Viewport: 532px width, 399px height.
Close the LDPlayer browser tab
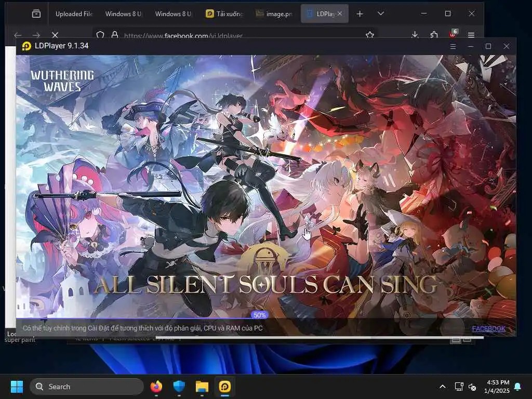340,14
